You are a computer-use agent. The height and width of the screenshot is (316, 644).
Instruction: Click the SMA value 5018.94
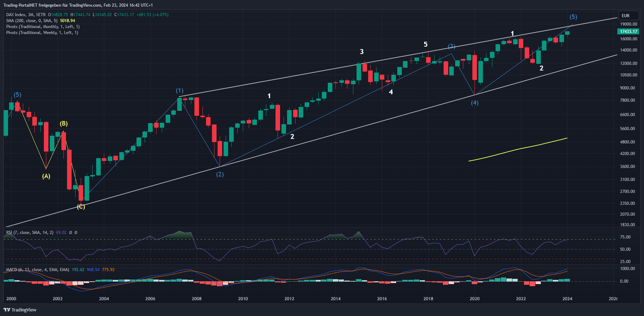tap(67, 21)
